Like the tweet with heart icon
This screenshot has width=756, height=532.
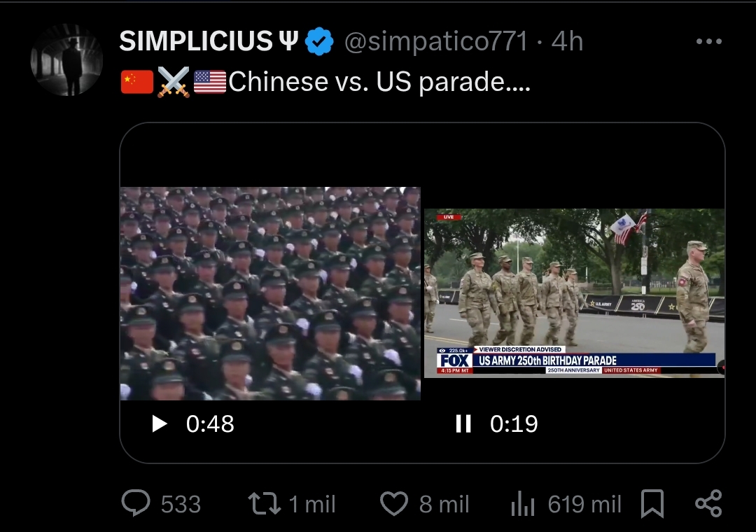[394, 503]
